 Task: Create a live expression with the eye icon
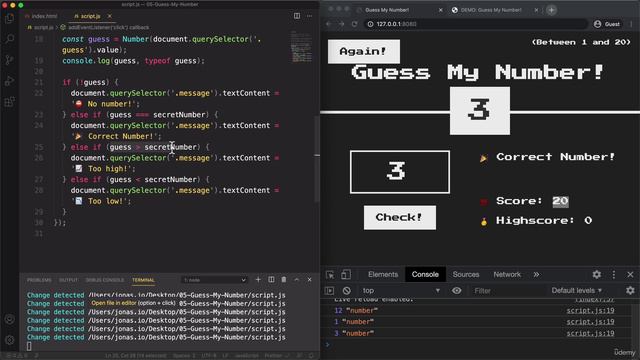pos(456,291)
